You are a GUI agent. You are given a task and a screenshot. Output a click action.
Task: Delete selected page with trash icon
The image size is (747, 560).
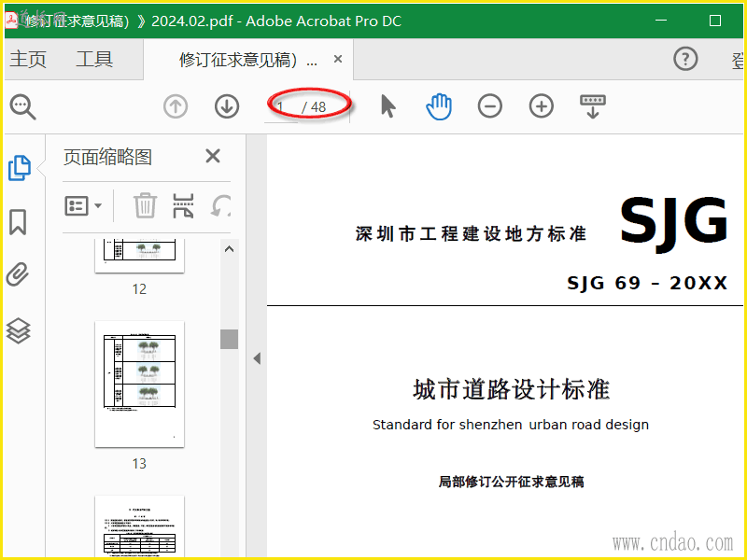(145, 205)
